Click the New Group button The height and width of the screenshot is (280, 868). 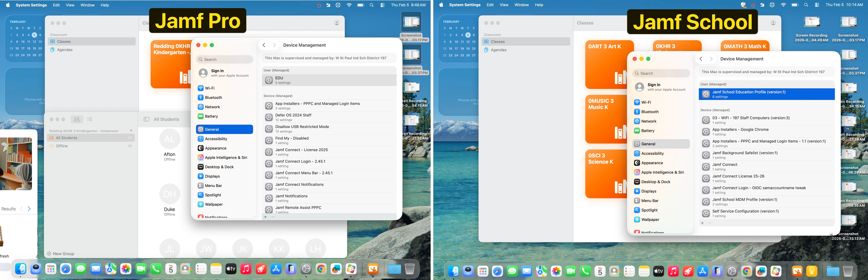point(61,254)
